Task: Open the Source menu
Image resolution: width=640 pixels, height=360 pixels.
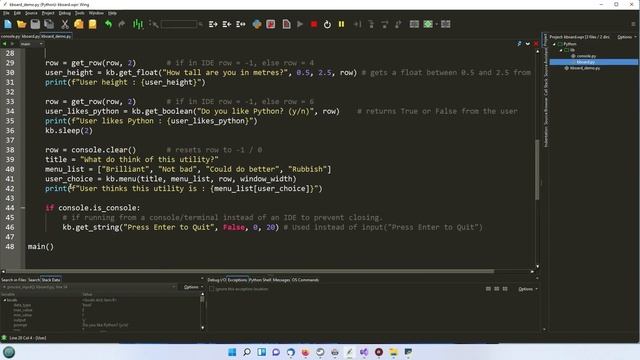Action: pyautogui.click(x=31, y=13)
